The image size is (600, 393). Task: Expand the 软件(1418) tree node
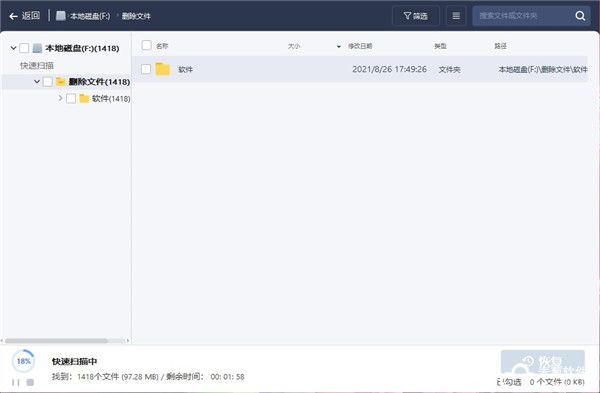60,98
